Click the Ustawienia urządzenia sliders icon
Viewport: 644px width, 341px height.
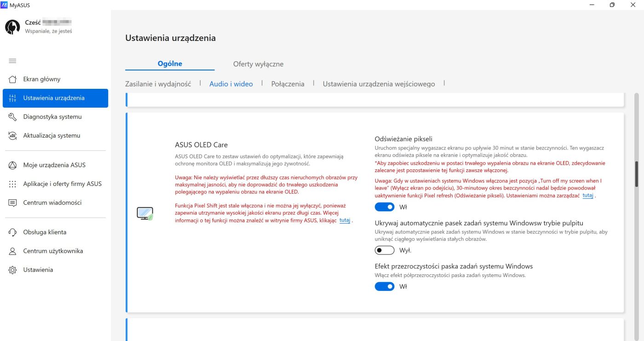point(12,98)
